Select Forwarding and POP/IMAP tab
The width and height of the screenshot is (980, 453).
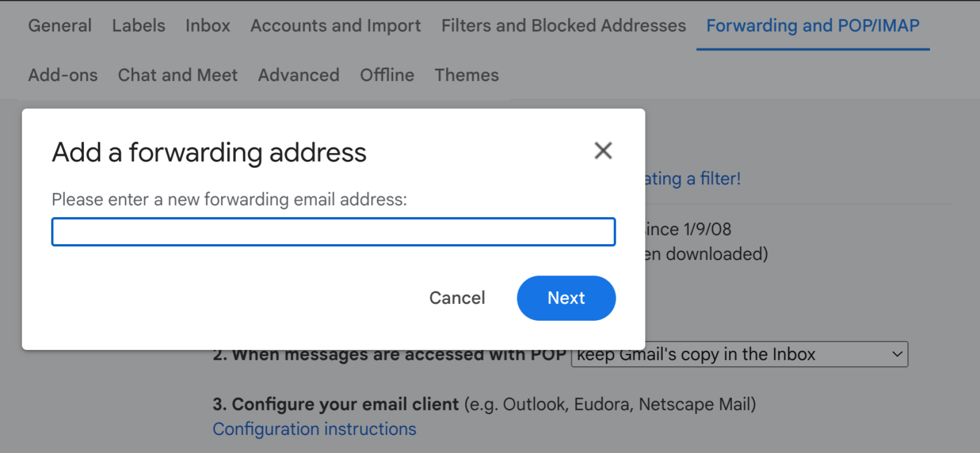[x=813, y=25]
